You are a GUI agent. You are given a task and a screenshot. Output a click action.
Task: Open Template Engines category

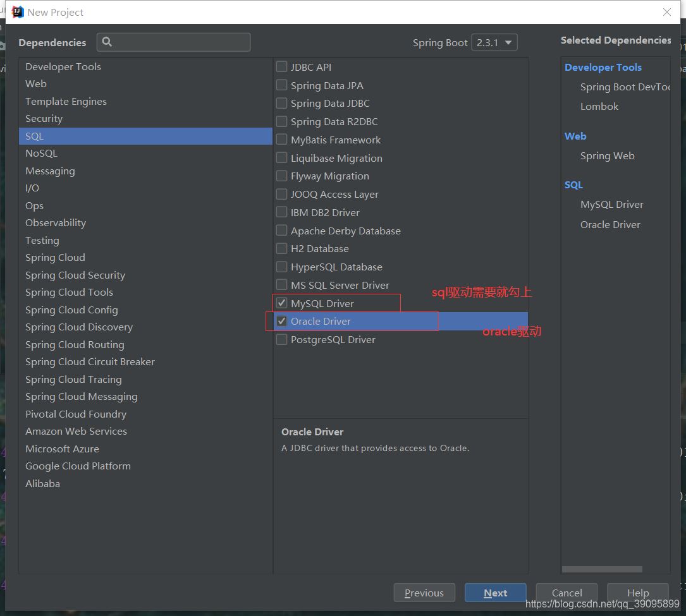pos(145,101)
